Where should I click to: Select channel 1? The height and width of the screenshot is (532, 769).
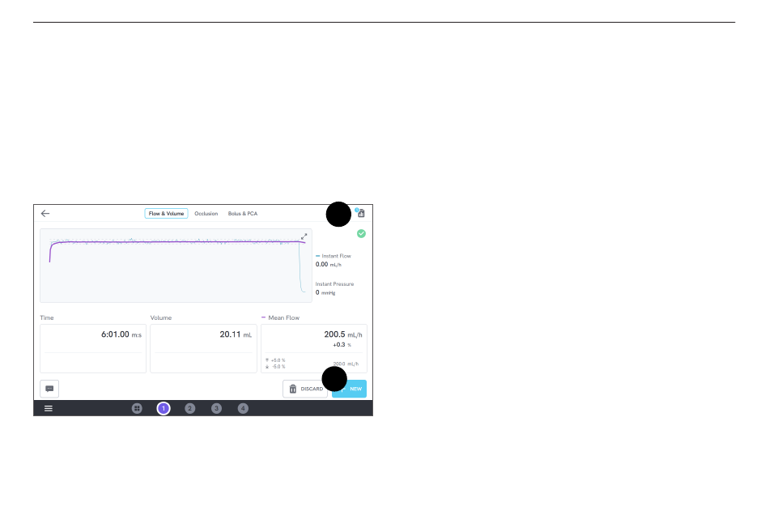pyautogui.click(x=164, y=408)
